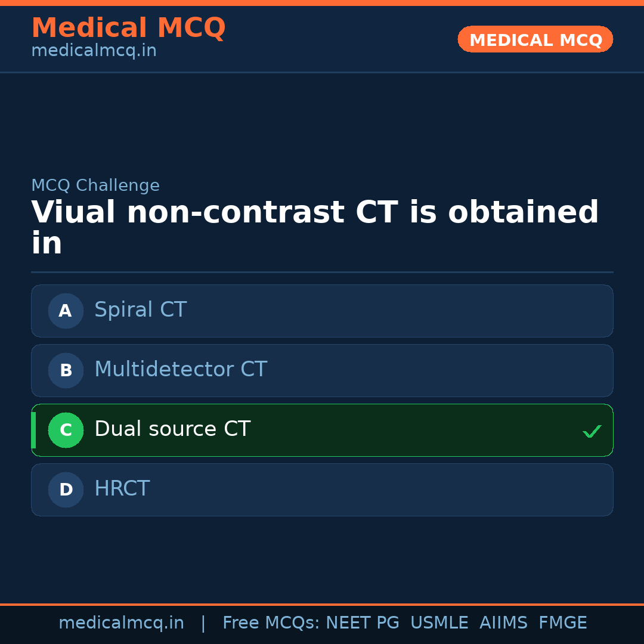Image resolution: width=644 pixels, height=644 pixels.
Task: Click the green checkmark icon
Action: click(x=592, y=431)
